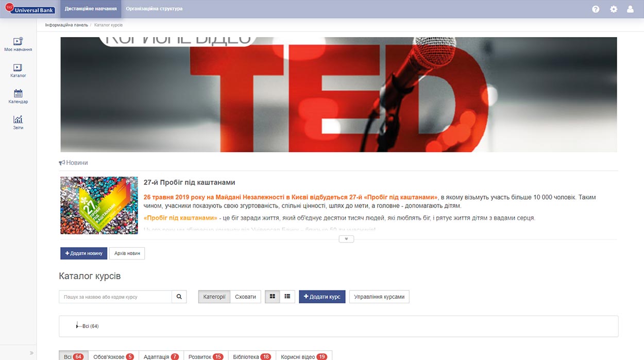Expand the Всі (64) category tree node
Image resolution: width=644 pixels, height=360 pixels.
coord(77,326)
